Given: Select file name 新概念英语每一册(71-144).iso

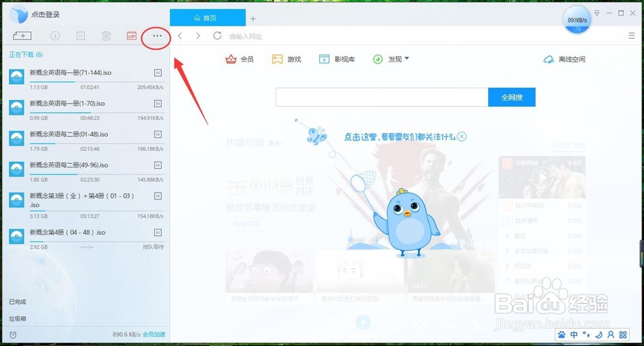Looking at the screenshot, I should point(70,73).
